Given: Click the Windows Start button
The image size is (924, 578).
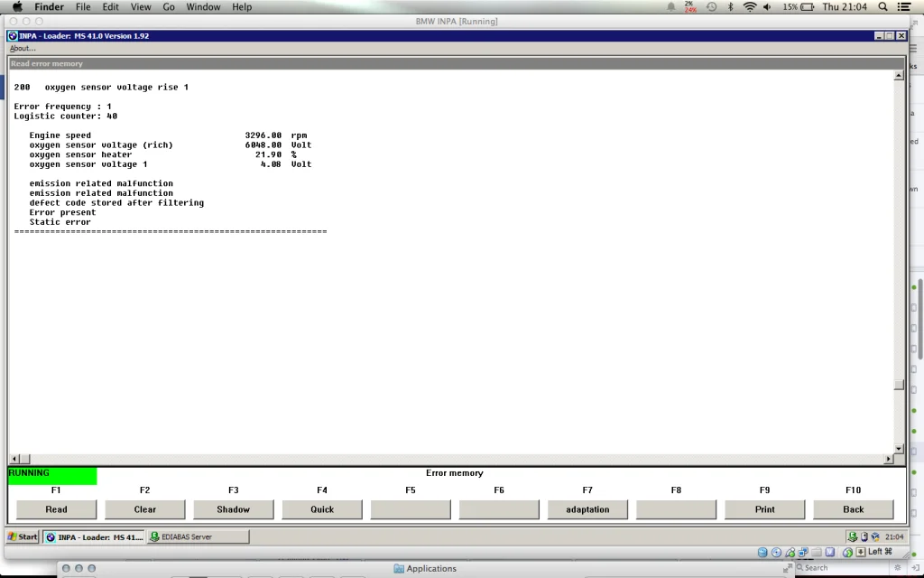Looking at the screenshot, I should (x=23, y=536).
